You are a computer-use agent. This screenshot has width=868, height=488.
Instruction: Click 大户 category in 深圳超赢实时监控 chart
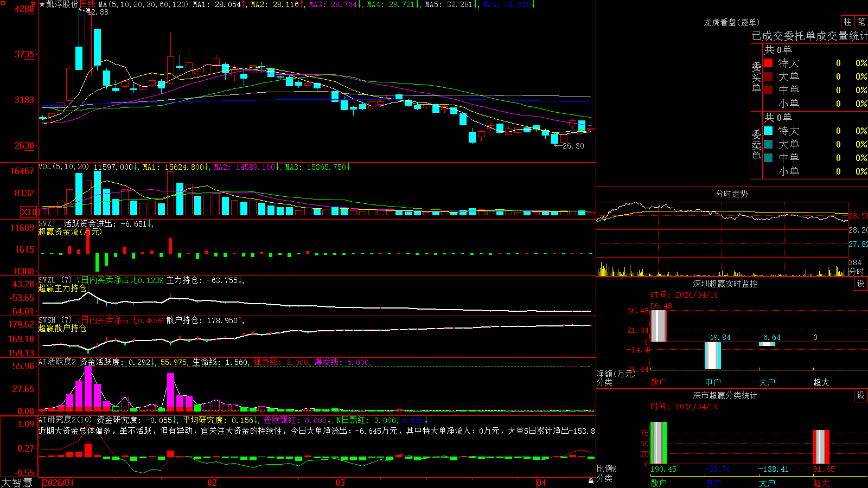coord(767,382)
